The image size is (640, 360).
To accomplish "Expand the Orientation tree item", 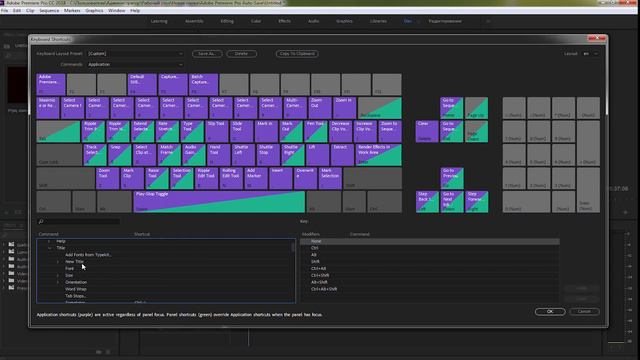I will point(58,282).
